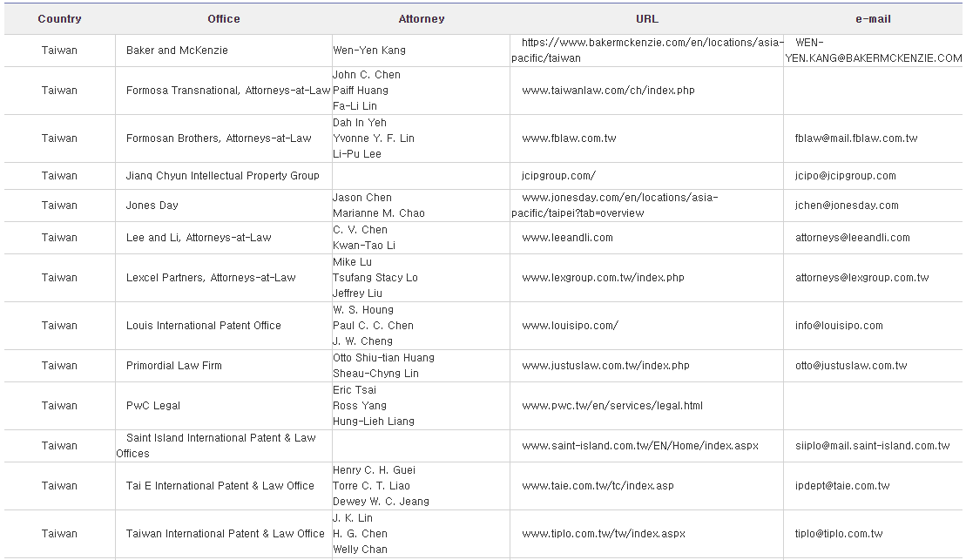Viewport: 966px width, 560px height.
Task: Click email info@louisipo.com
Action: point(839,326)
